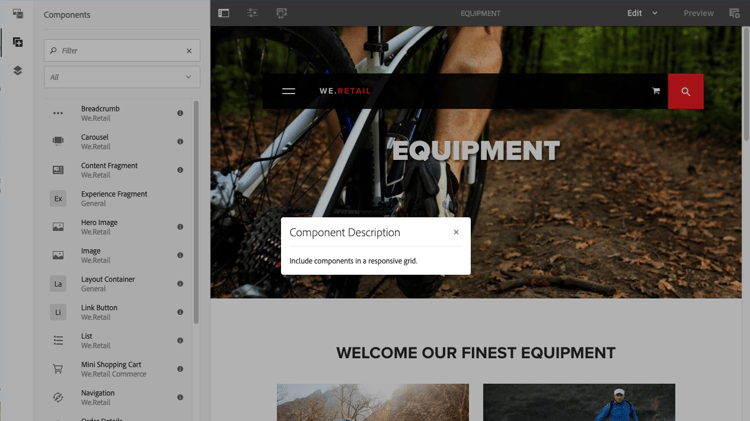Show info for Link Button component
The width and height of the screenshot is (750, 421).
point(180,312)
